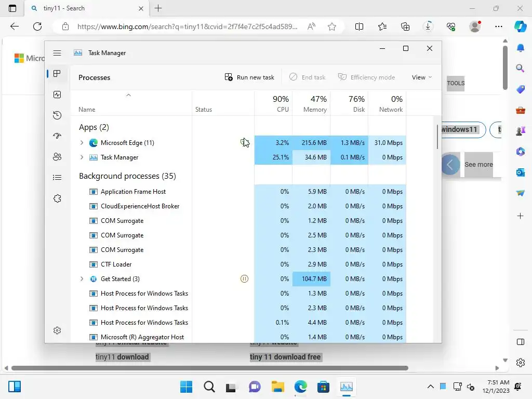Image resolution: width=532 pixels, height=399 pixels.
Task: Click Read aloud icon in address bar
Action: tap(311, 26)
